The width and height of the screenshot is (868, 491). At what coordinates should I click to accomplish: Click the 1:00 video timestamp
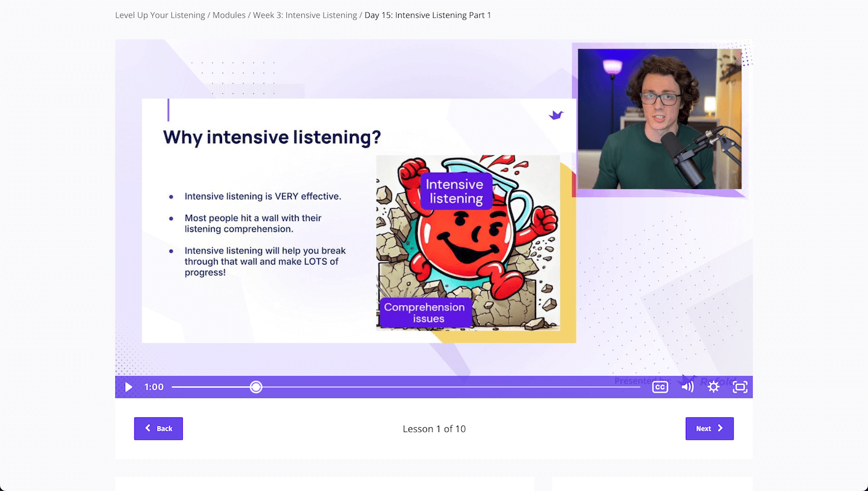click(x=154, y=387)
